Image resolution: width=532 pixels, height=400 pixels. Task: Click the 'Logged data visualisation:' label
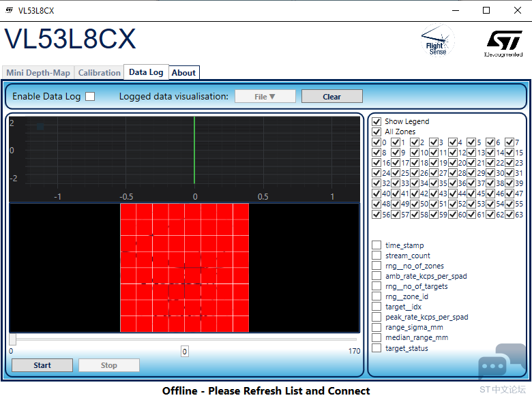tap(174, 97)
